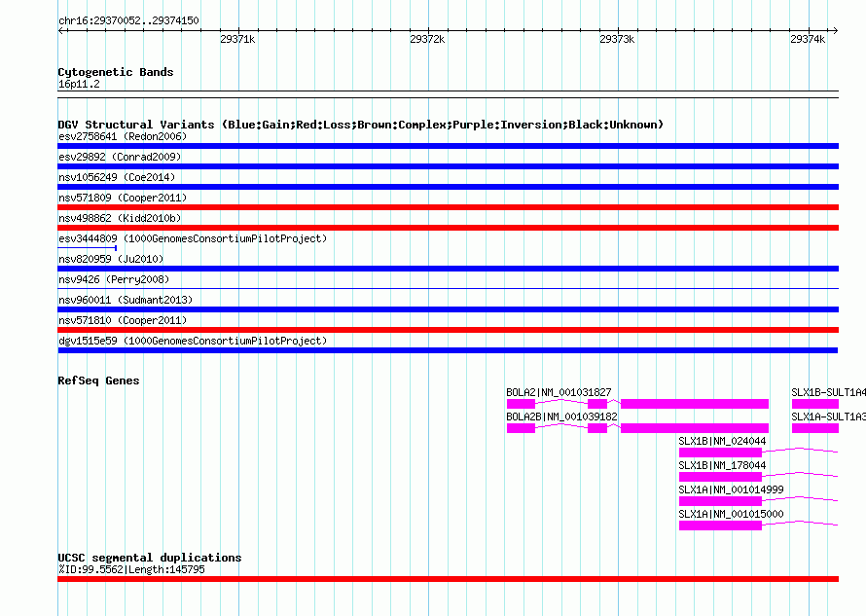Click the blue bar beneath nsv1056249 (Coe2014)

point(448,187)
